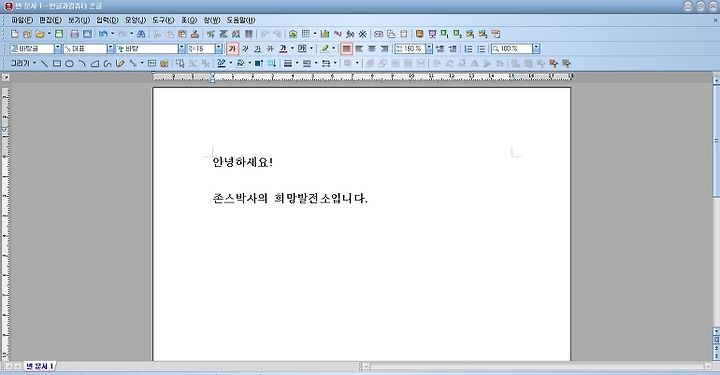Open the 도움말(H) help menu
Image resolution: width=720 pixels, height=375 pixels.
(x=241, y=20)
